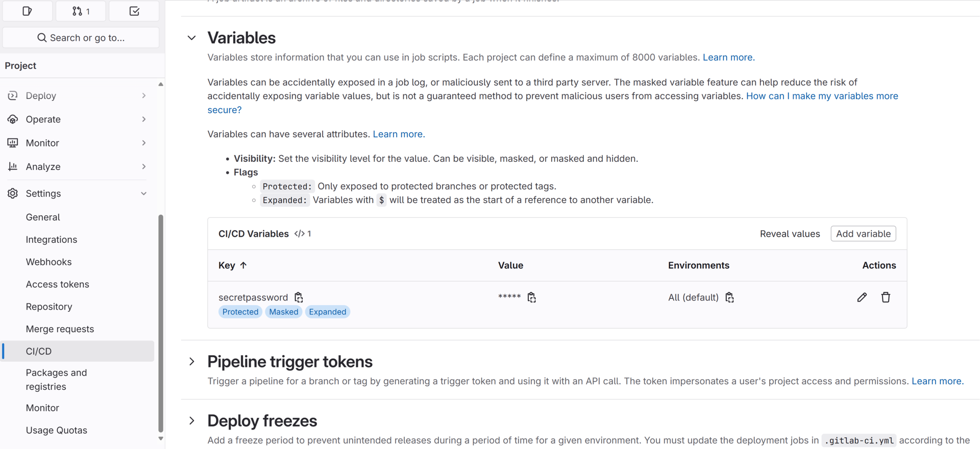The width and height of the screenshot is (980, 449).
Task: Collapse the Variables section
Action: pyautogui.click(x=191, y=37)
